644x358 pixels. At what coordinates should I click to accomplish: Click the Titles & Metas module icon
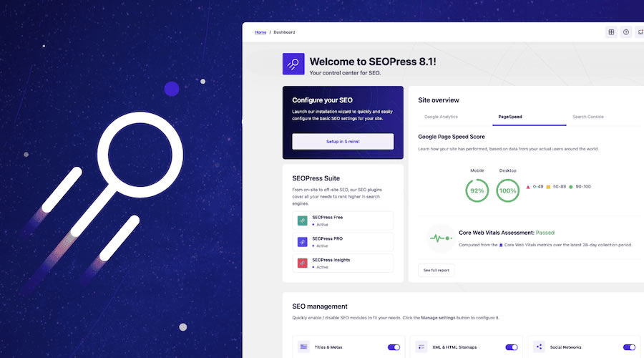coord(304,347)
